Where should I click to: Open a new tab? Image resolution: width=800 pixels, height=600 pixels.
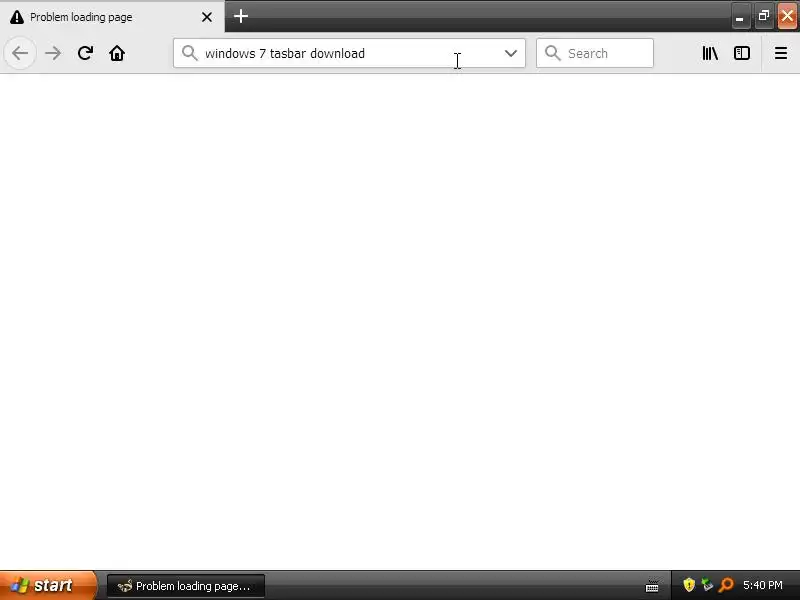click(241, 16)
